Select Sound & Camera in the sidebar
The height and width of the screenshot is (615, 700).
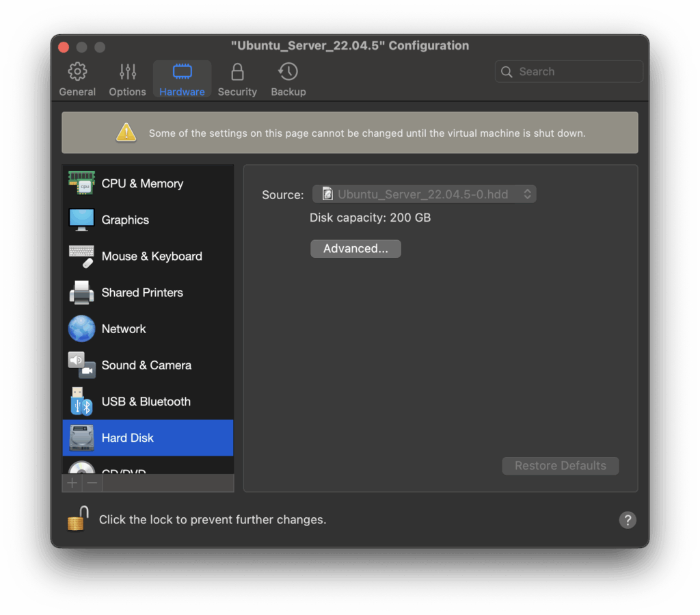pyautogui.click(x=148, y=365)
